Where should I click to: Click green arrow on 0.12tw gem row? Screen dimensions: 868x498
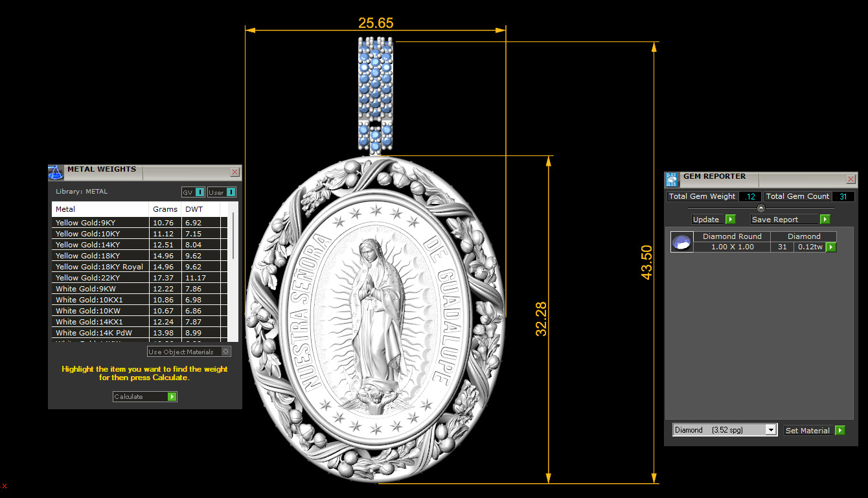[x=830, y=247]
